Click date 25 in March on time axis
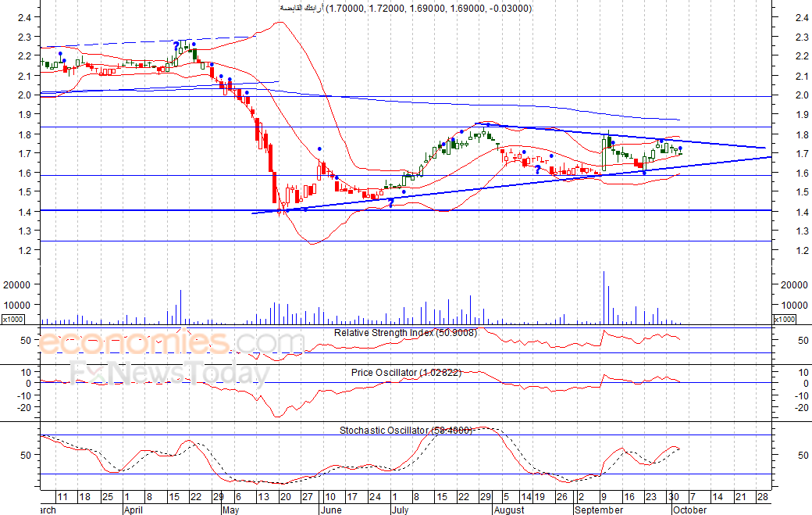The image size is (812, 515). click(107, 497)
